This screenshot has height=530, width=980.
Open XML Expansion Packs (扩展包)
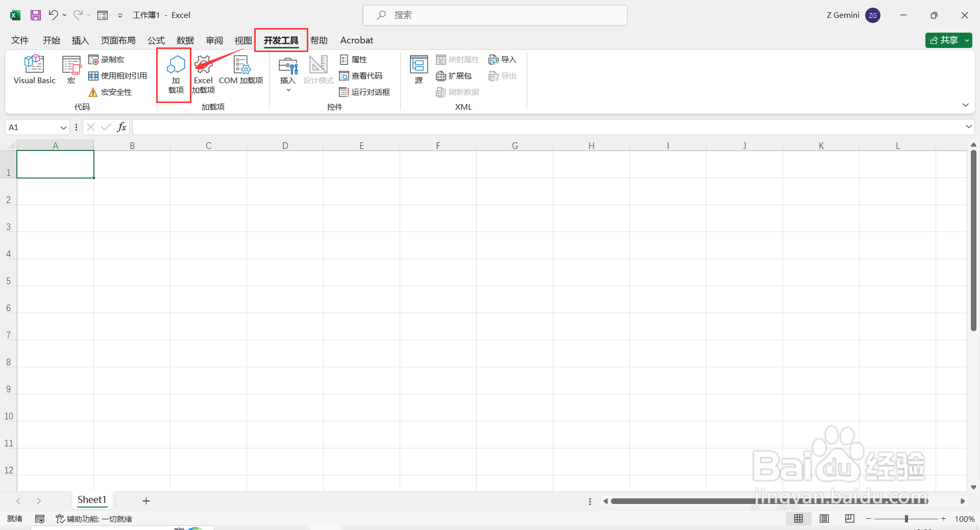click(453, 76)
